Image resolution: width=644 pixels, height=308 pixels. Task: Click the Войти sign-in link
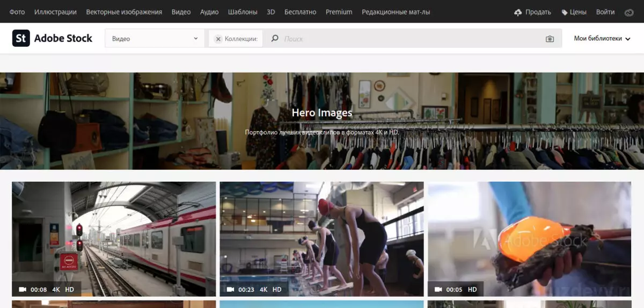click(x=605, y=12)
